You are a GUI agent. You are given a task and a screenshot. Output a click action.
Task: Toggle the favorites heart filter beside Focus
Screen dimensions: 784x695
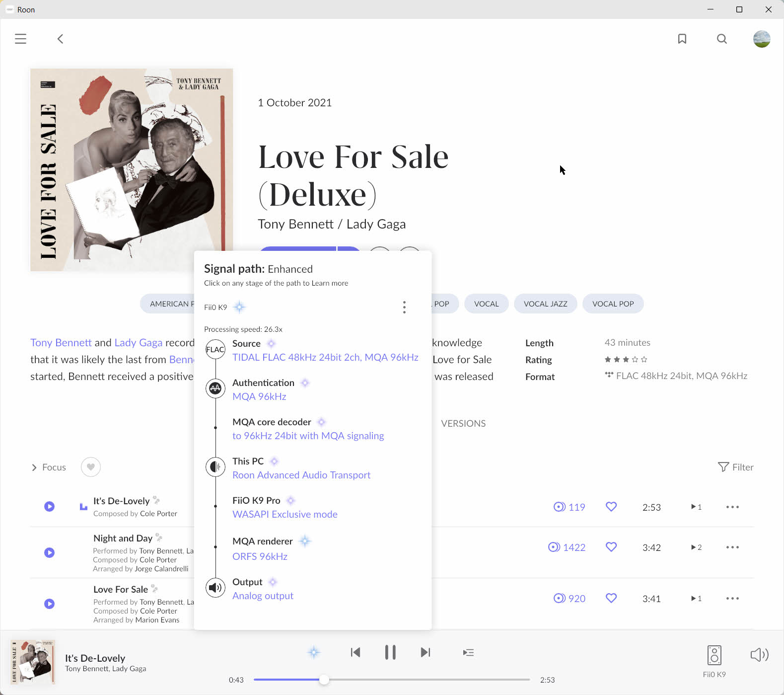pos(90,467)
